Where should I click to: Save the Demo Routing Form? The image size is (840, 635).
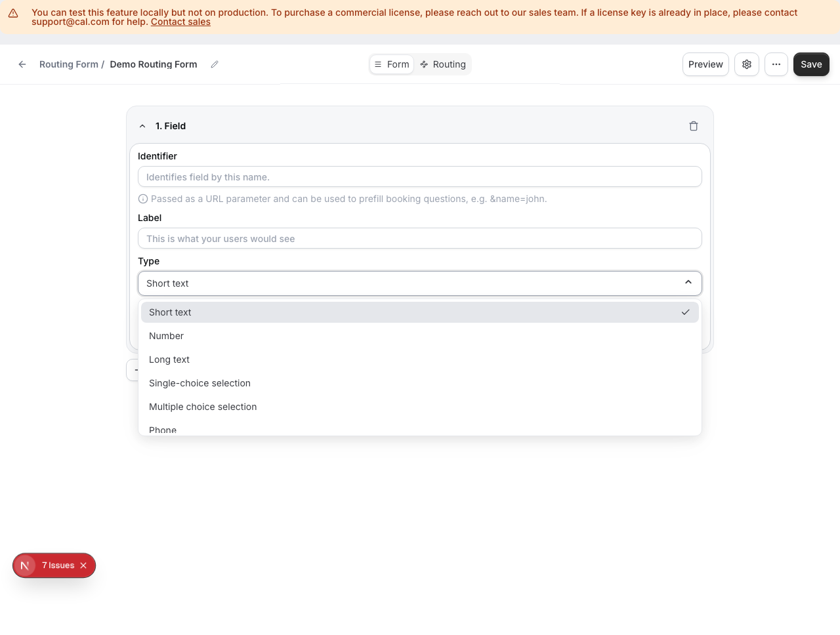pyautogui.click(x=811, y=64)
